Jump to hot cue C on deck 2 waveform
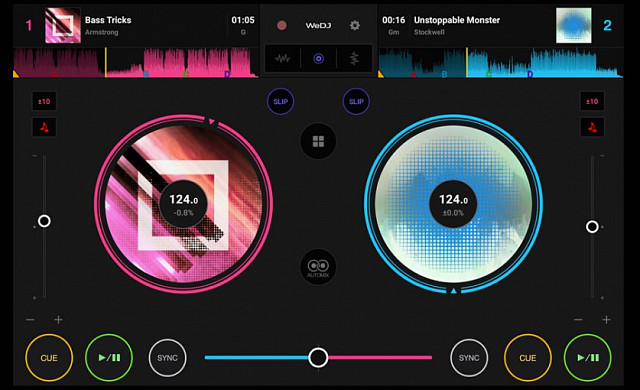This screenshot has width=640, height=390. [489, 74]
